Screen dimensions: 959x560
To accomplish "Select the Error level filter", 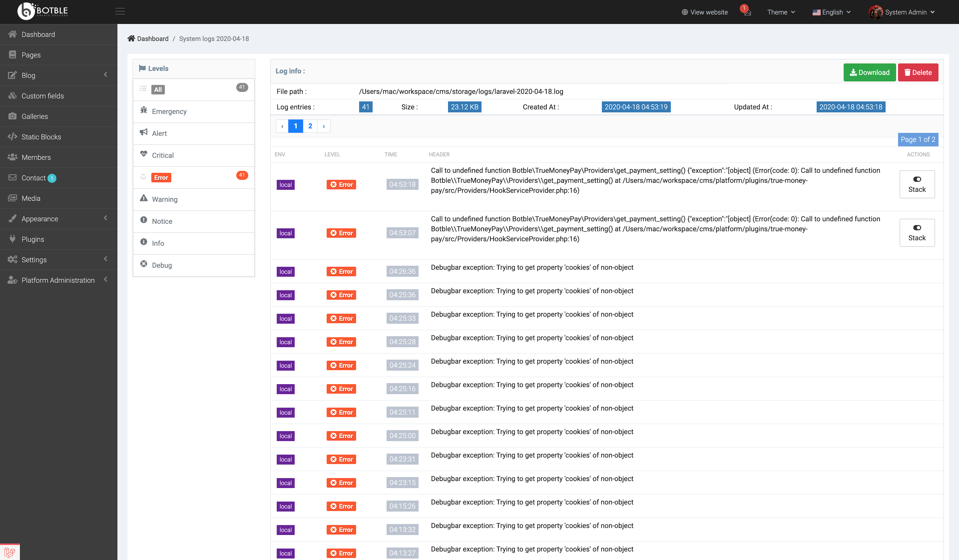I will coord(161,177).
